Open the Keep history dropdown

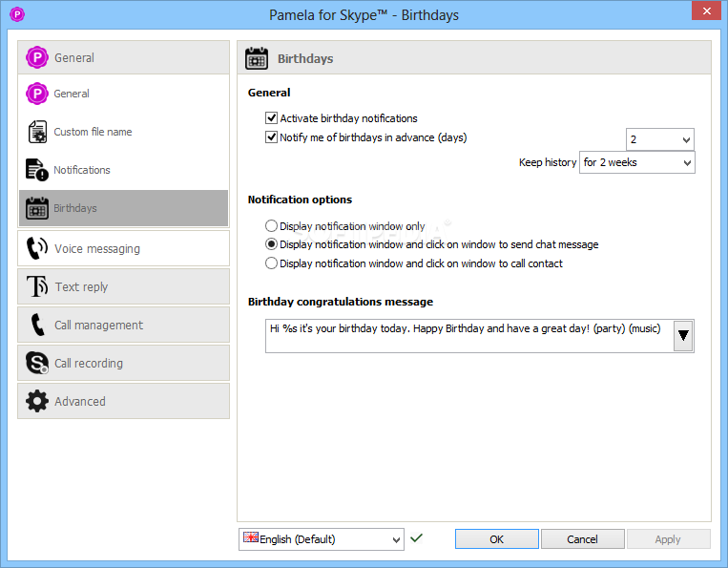coord(637,162)
